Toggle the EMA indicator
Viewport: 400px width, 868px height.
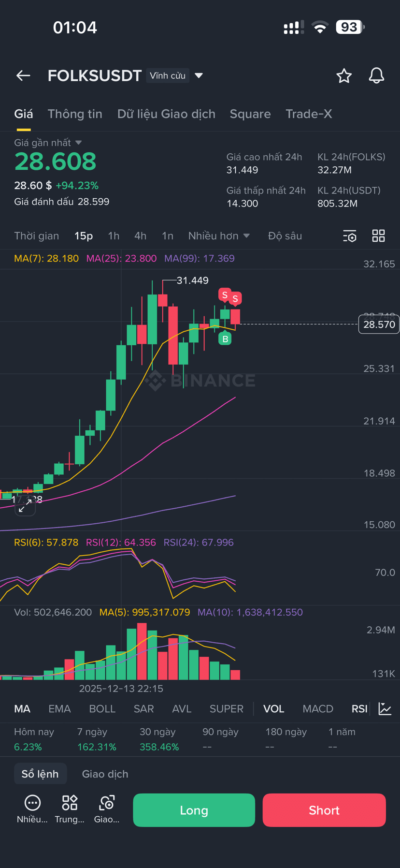point(59,709)
